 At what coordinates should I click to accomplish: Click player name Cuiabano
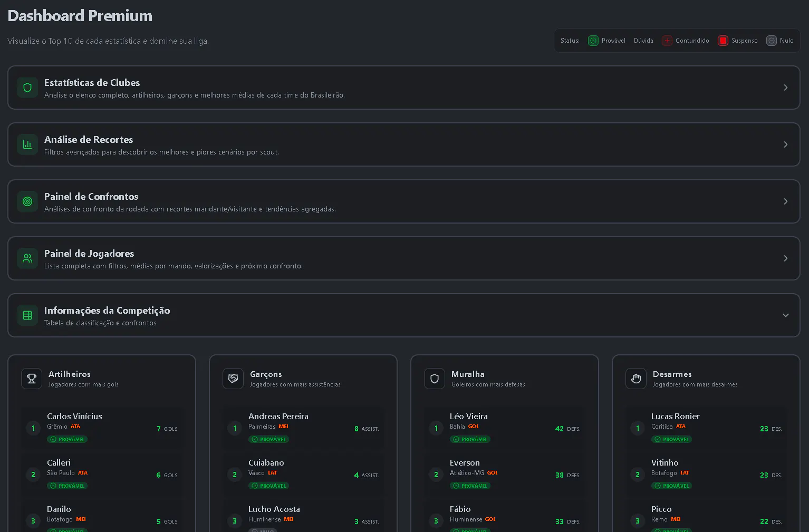[266, 463]
